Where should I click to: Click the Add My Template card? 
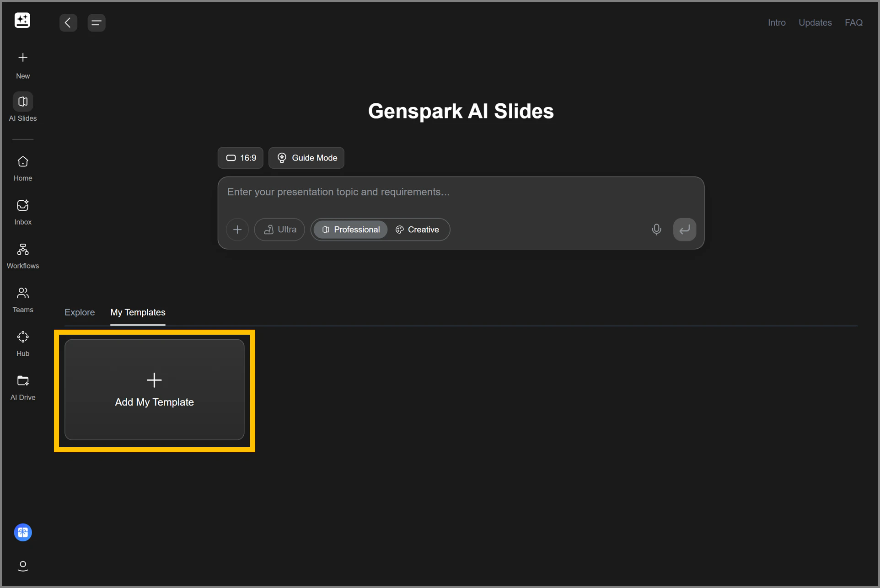155,390
